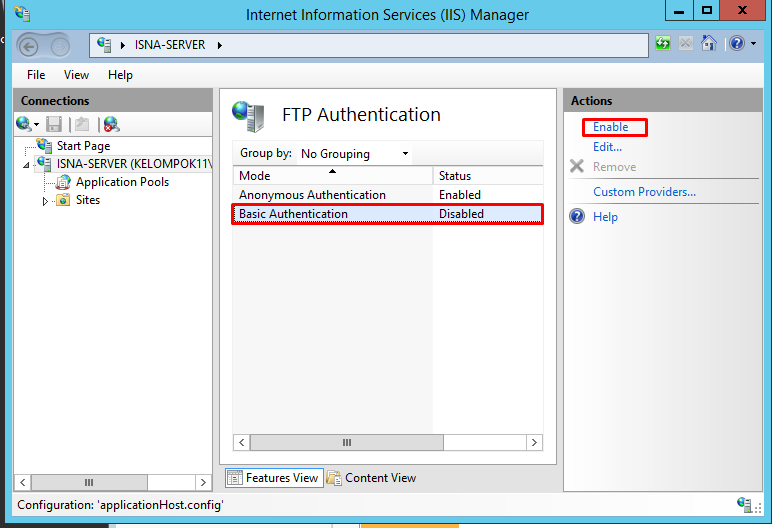Switch to Content View tab
Image resolution: width=772 pixels, height=528 pixels.
[372, 478]
